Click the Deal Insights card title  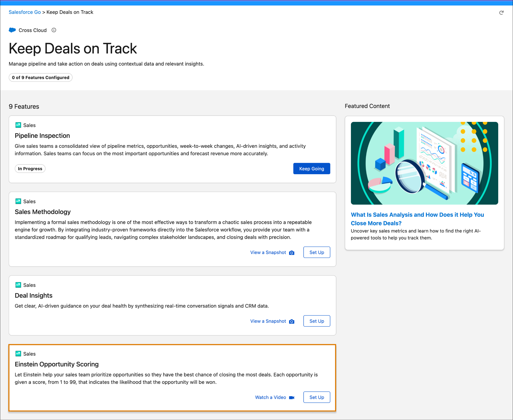tap(34, 295)
